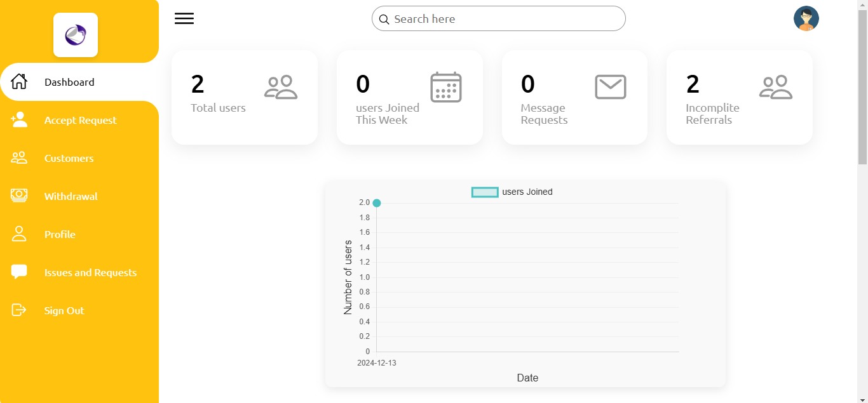The image size is (868, 403).
Task: Click the Sign Out exit icon
Action: tap(19, 310)
